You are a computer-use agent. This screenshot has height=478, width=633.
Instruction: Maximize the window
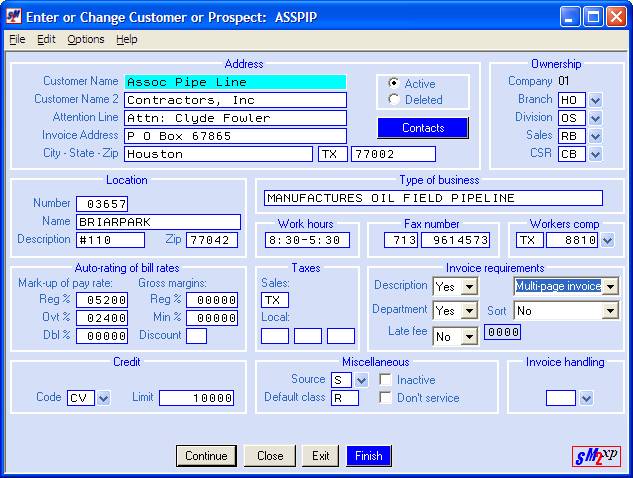(593, 17)
